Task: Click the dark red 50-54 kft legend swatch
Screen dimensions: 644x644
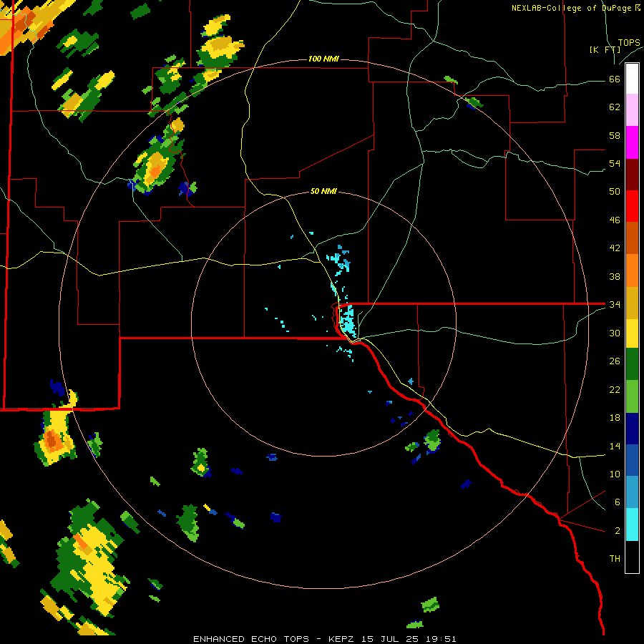Action: (632, 174)
